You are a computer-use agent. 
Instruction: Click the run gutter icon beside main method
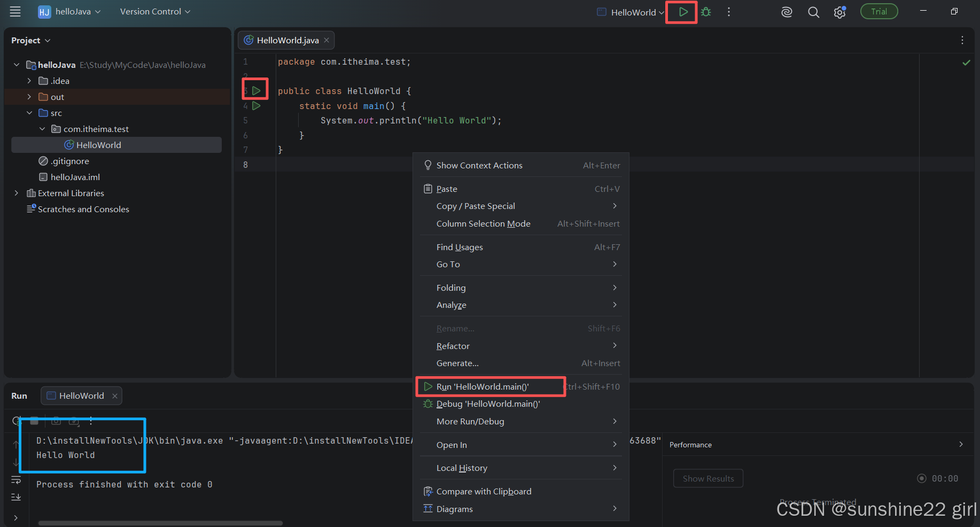point(256,106)
